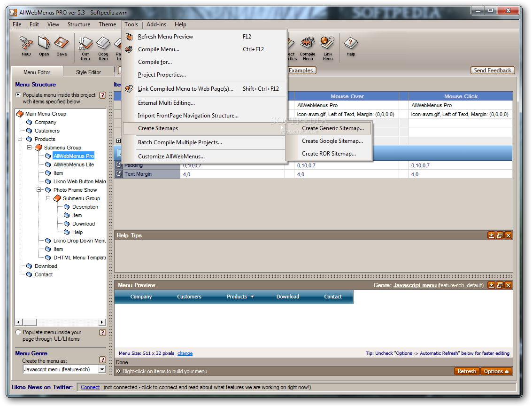The width and height of the screenshot is (532, 407).
Task: Choose Create Generic Sitemap... submenu entry
Action: click(332, 128)
